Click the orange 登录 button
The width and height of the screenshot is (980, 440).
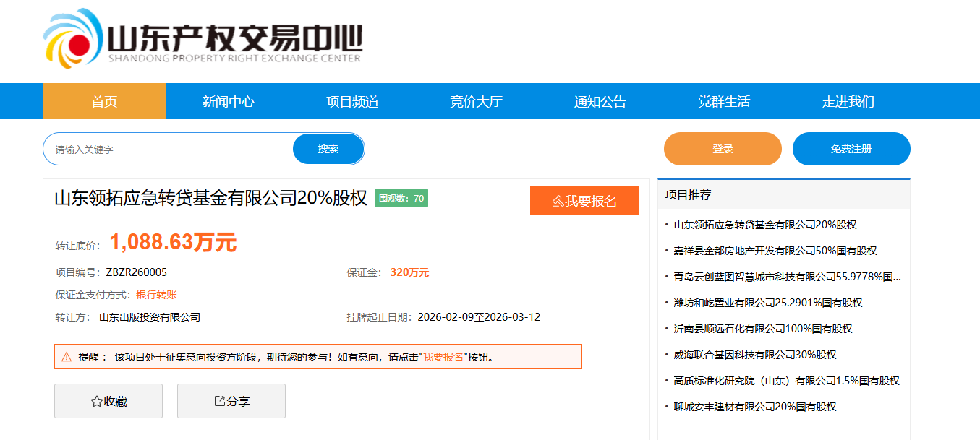[x=723, y=149]
